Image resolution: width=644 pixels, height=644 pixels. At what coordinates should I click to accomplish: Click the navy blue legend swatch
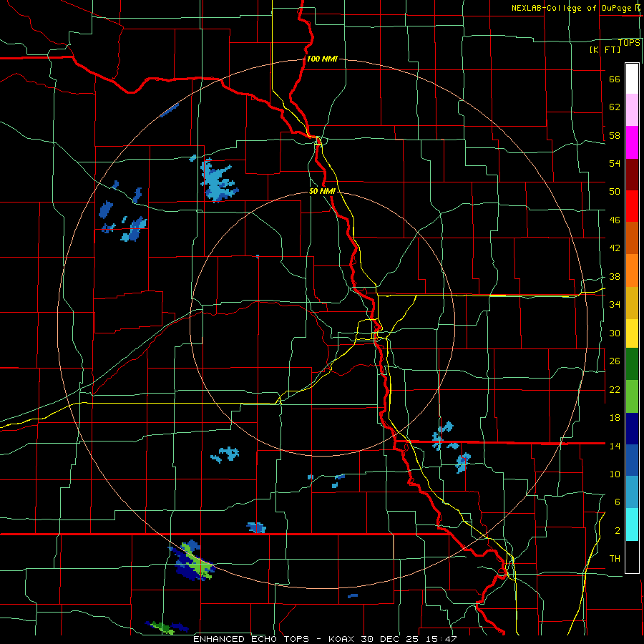[632, 429]
